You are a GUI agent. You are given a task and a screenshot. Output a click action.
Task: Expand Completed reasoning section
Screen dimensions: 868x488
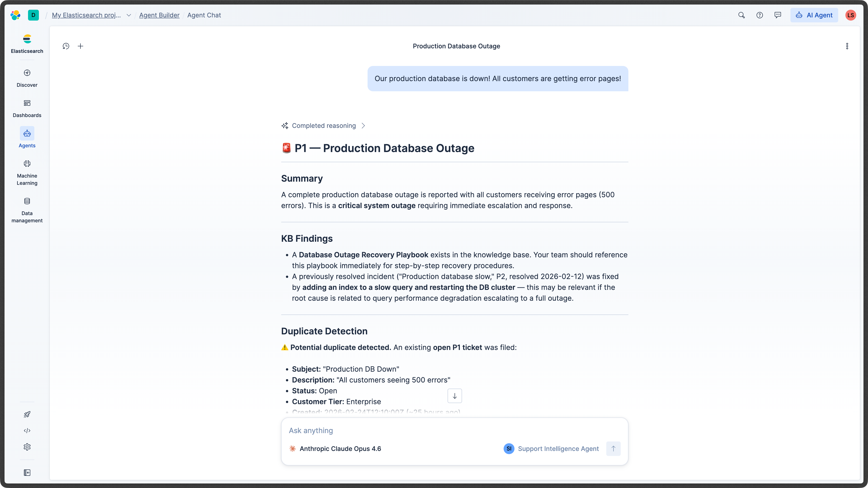tap(323, 126)
